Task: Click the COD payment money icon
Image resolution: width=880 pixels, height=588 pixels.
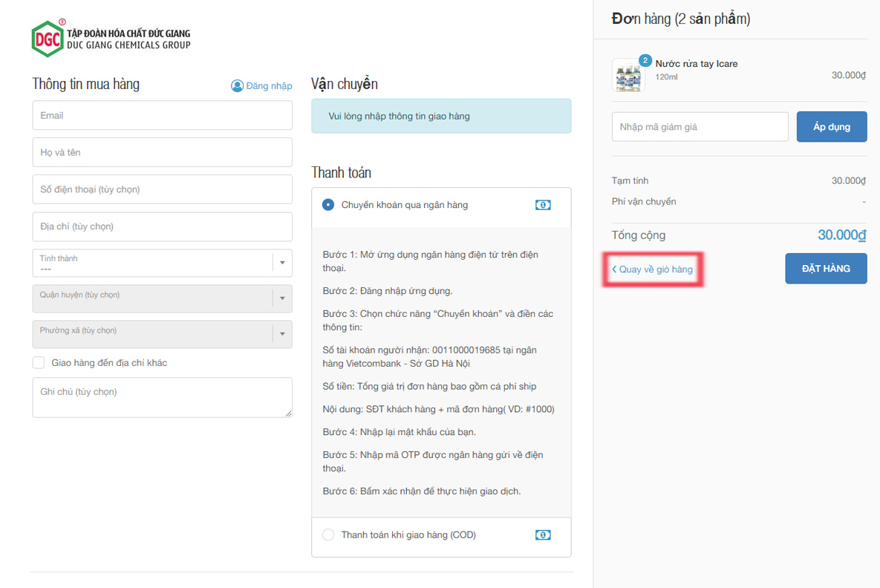Action: pyautogui.click(x=543, y=535)
